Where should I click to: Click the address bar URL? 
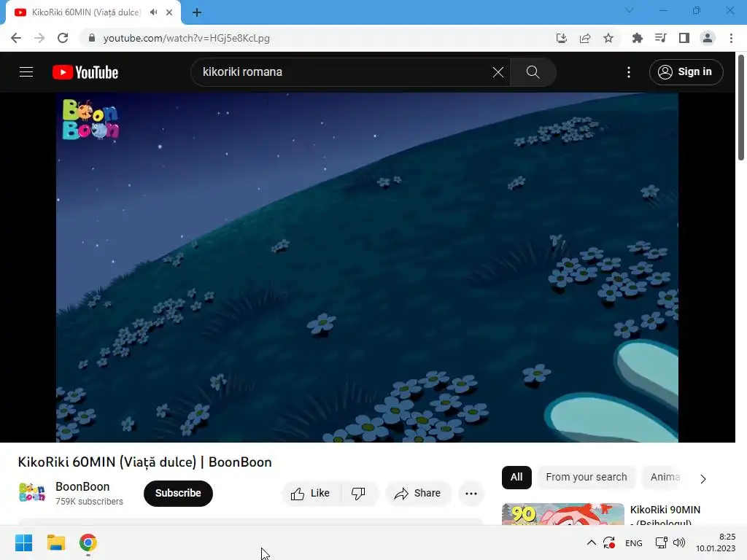coord(186,38)
